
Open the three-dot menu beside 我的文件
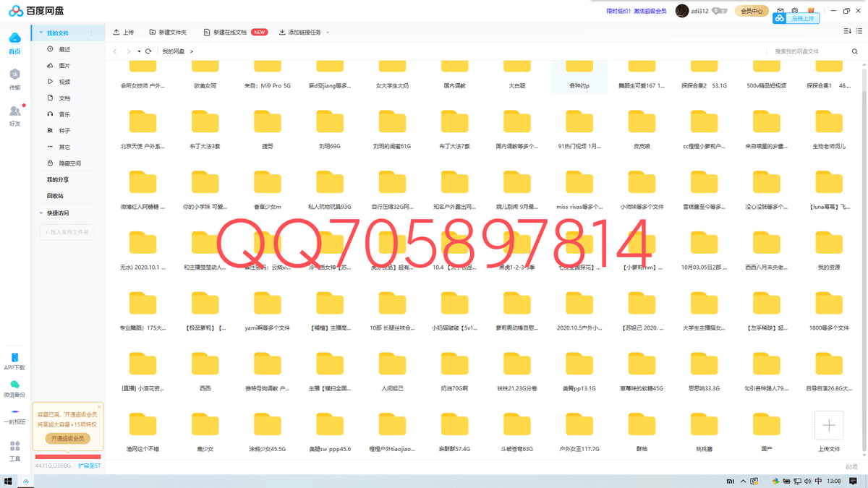[x=91, y=33]
